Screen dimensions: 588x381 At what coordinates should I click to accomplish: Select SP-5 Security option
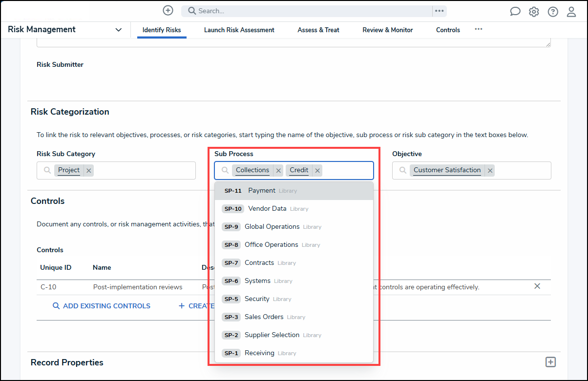tap(294, 299)
